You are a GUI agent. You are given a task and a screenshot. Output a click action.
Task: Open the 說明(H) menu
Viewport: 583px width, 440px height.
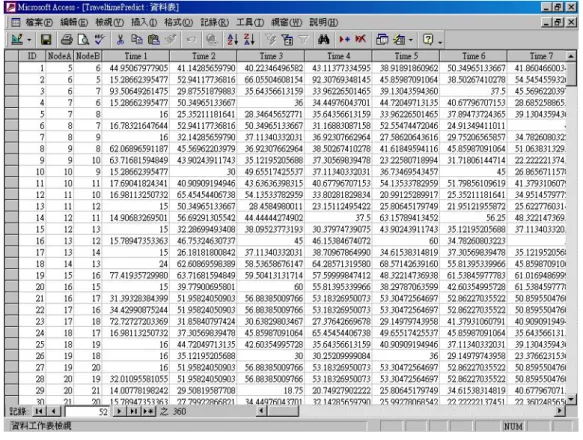tap(323, 22)
